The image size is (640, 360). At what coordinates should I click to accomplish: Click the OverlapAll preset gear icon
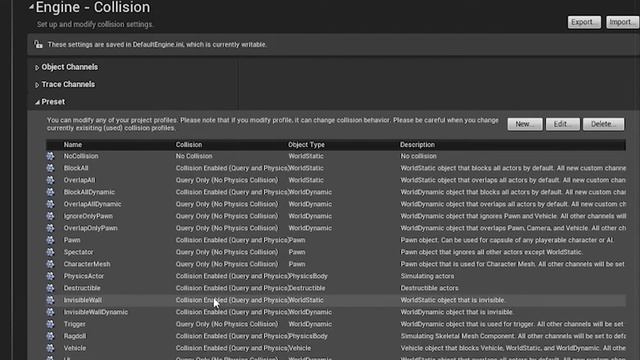pos(50,180)
